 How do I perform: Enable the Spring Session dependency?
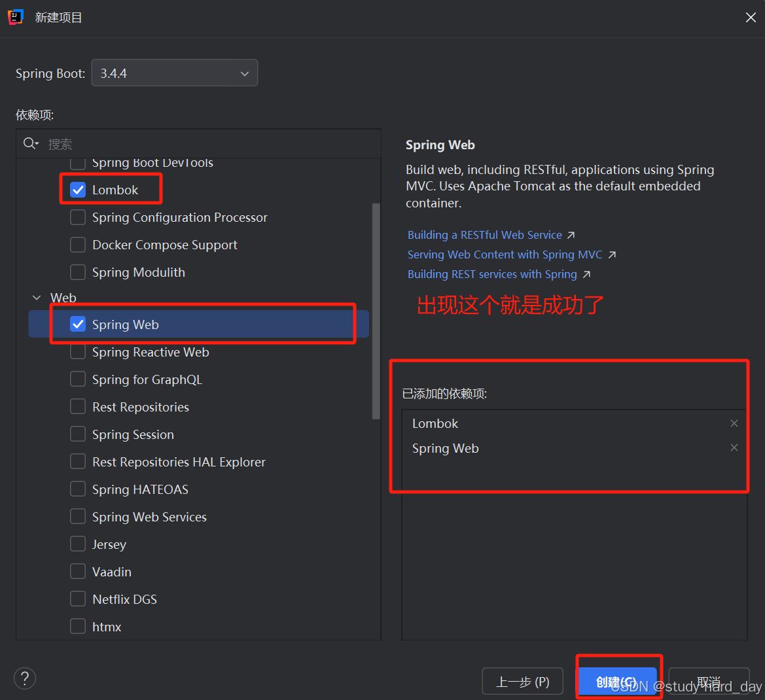click(78, 434)
